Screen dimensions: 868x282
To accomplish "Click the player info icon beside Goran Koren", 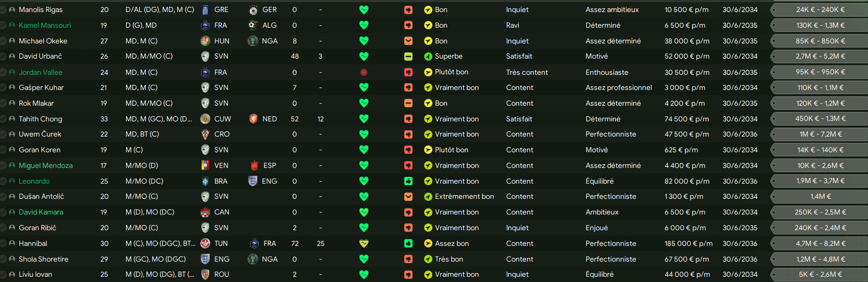I will (12, 150).
